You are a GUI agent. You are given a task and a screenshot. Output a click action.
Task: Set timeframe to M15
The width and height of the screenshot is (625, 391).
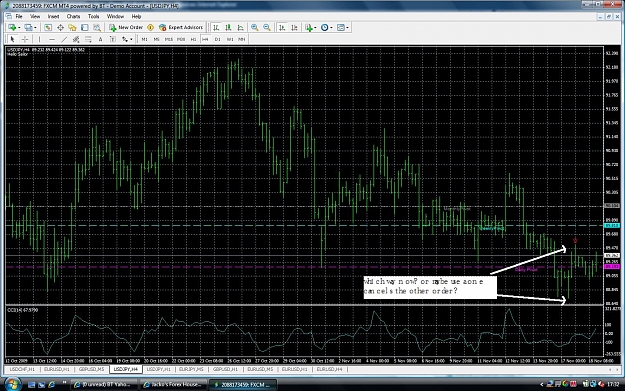(169, 39)
